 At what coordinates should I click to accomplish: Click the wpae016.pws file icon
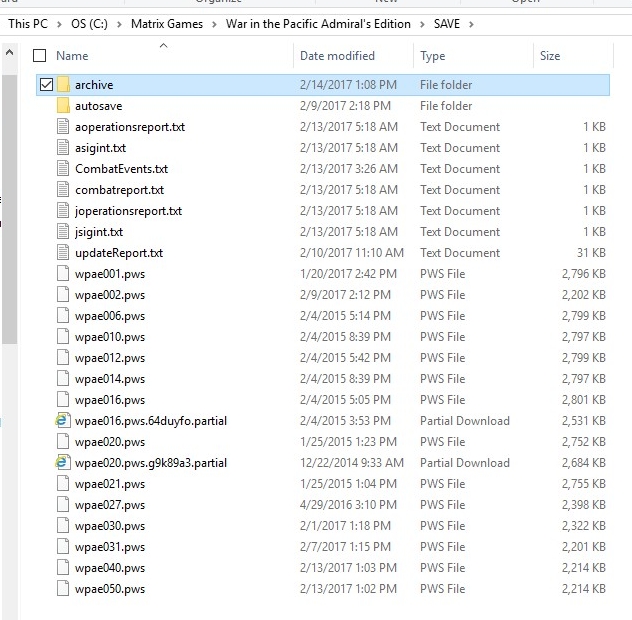coord(63,399)
